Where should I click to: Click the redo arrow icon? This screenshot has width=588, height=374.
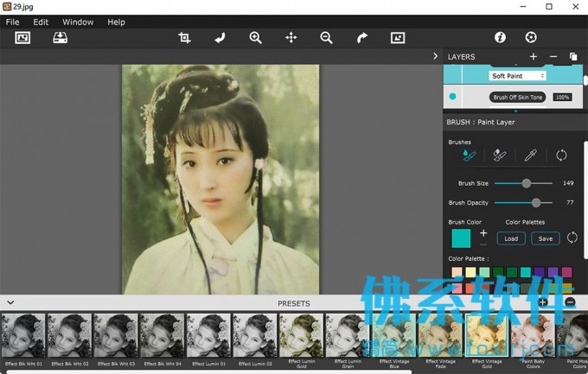pyautogui.click(x=362, y=38)
